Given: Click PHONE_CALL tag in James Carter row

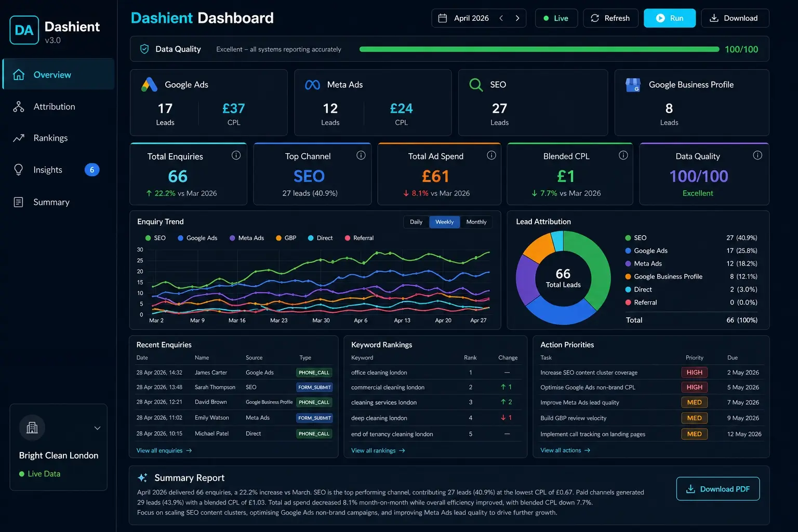Looking at the screenshot, I should pos(314,373).
